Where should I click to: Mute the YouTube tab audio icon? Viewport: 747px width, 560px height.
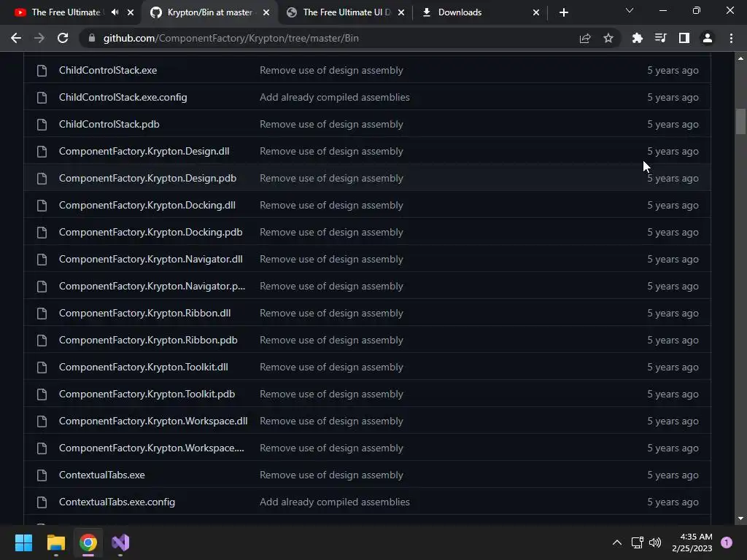click(x=115, y=12)
